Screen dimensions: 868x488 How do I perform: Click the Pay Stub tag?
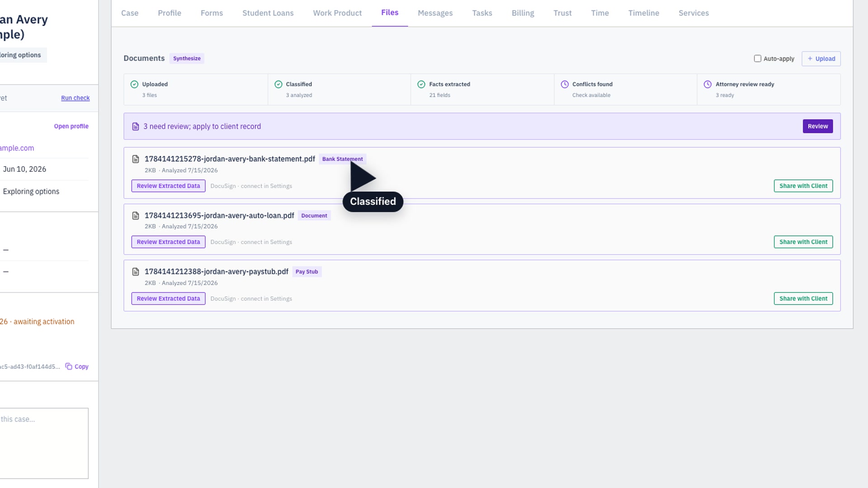307,272
